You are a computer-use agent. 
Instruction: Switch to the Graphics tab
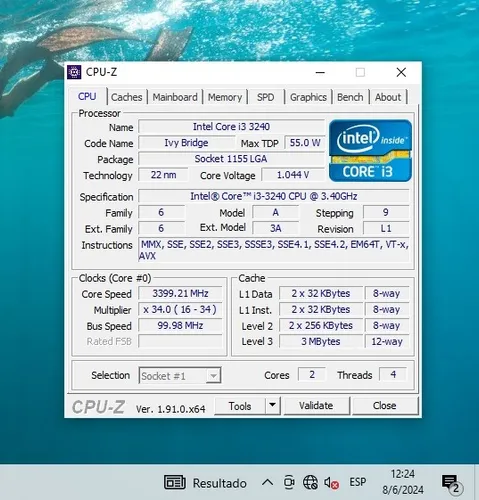308,97
